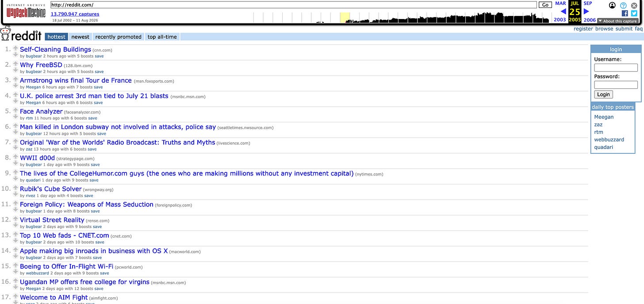Select 2003 in capture timeline

point(560,20)
